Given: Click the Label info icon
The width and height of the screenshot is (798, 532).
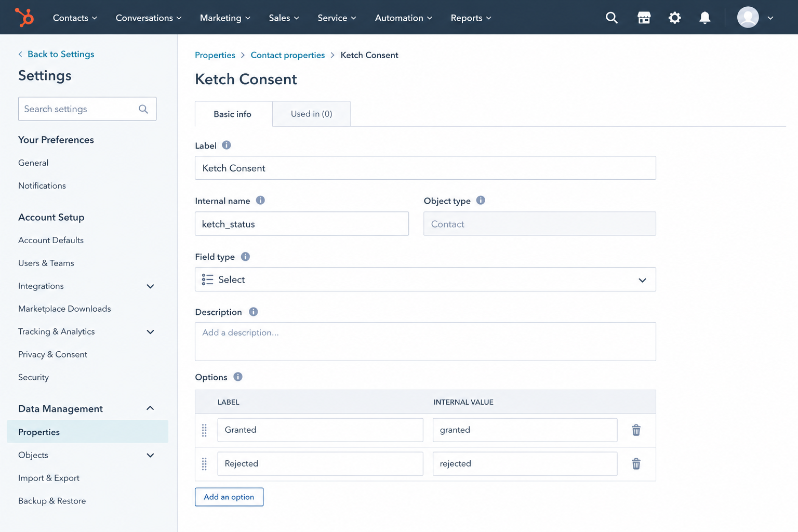Looking at the screenshot, I should 227,145.
